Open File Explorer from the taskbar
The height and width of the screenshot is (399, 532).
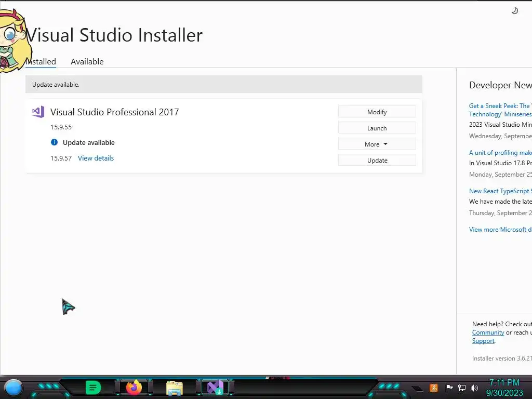[x=175, y=388]
